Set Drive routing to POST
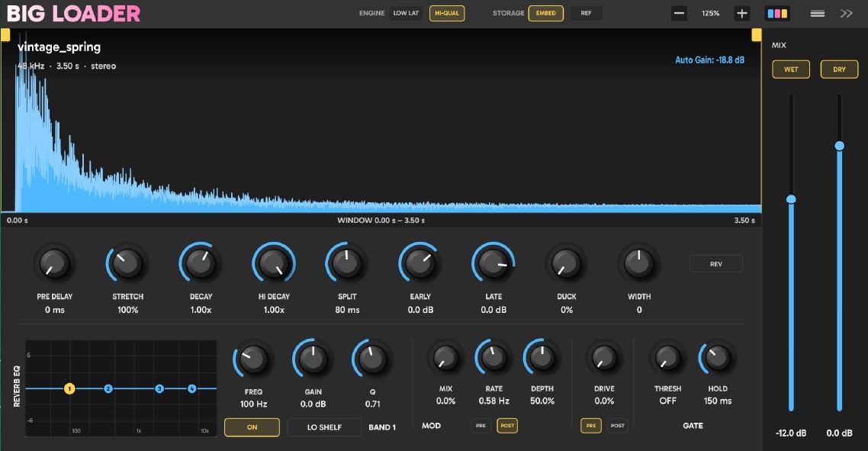868x451 pixels. point(617,426)
